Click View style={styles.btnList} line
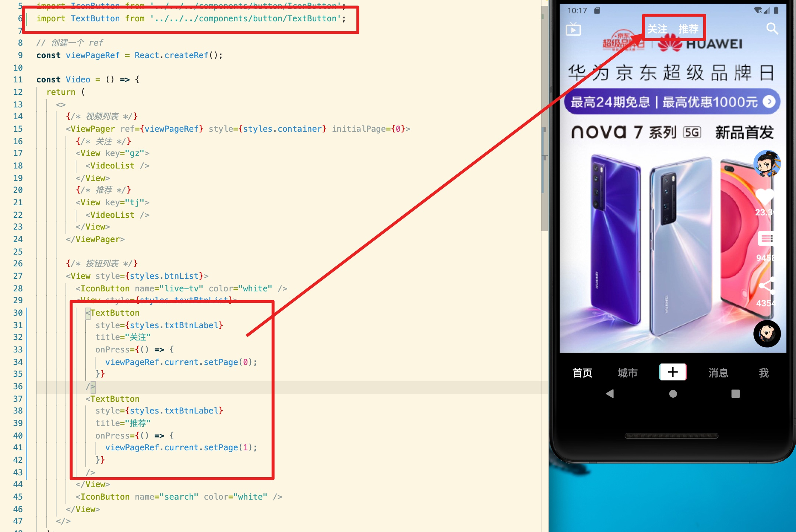 click(137, 276)
